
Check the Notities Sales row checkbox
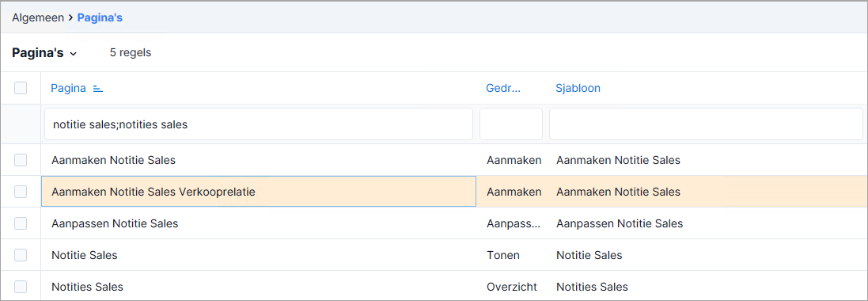click(x=21, y=287)
